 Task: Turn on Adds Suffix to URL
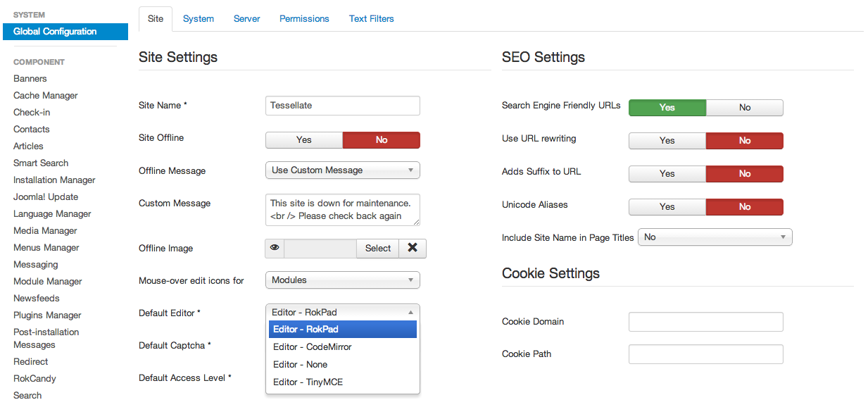(x=667, y=174)
